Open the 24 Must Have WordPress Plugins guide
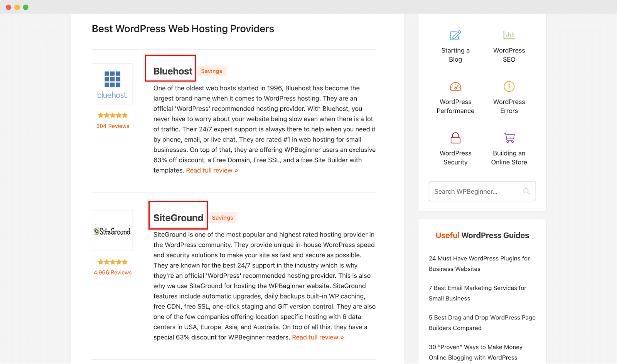The height and width of the screenshot is (364, 617). (479, 263)
